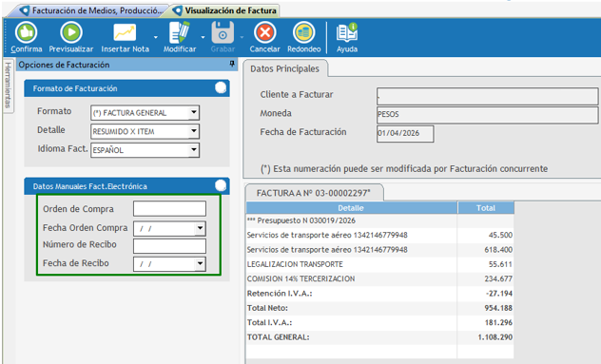Click the Cancelar red X icon
The width and height of the screenshot is (601, 364).
pyautogui.click(x=265, y=32)
